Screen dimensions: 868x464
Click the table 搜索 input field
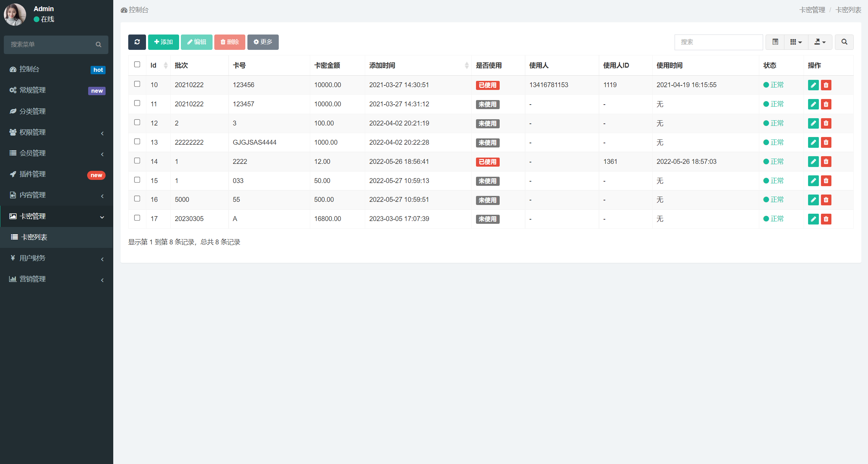click(x=718, y=42)
